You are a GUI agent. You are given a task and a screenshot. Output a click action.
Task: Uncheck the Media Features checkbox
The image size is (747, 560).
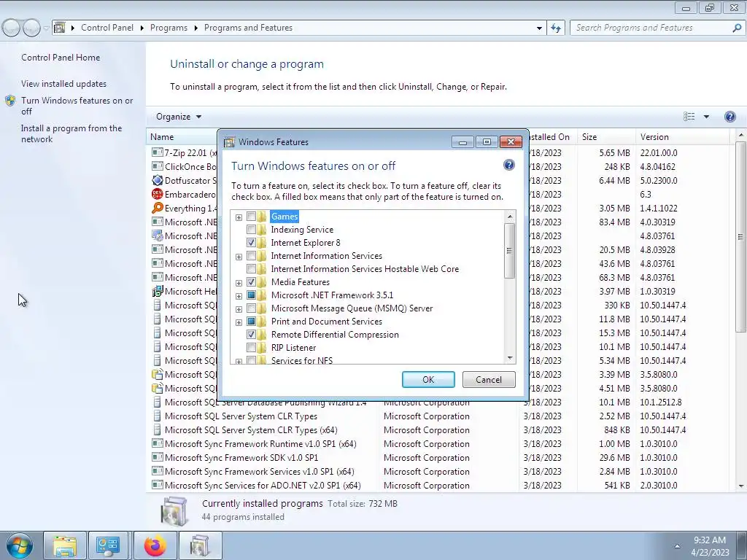(x=251, y=282)
